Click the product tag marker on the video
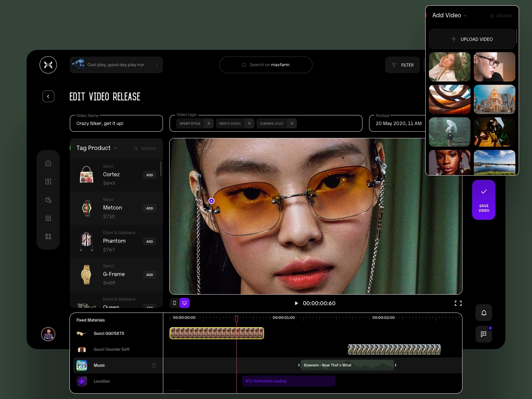The width and height of the screenshot is (532, 399). 211,201
